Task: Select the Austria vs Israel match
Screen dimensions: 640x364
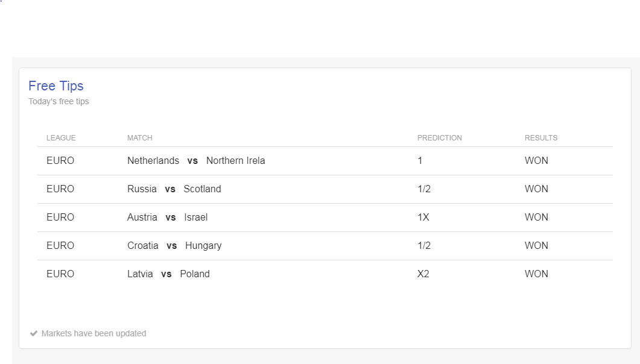Action: pos(325,218)
